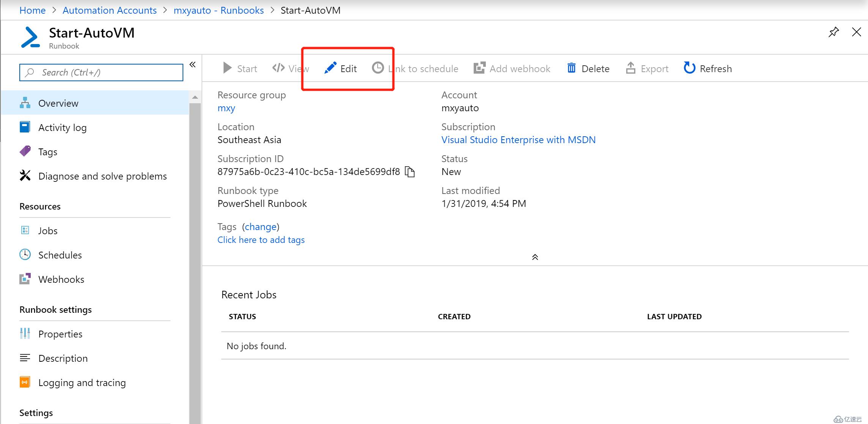The width and height of the screenshot is (868, 424).
Task: Open the Overview menu item
Action: pos(95,103)
